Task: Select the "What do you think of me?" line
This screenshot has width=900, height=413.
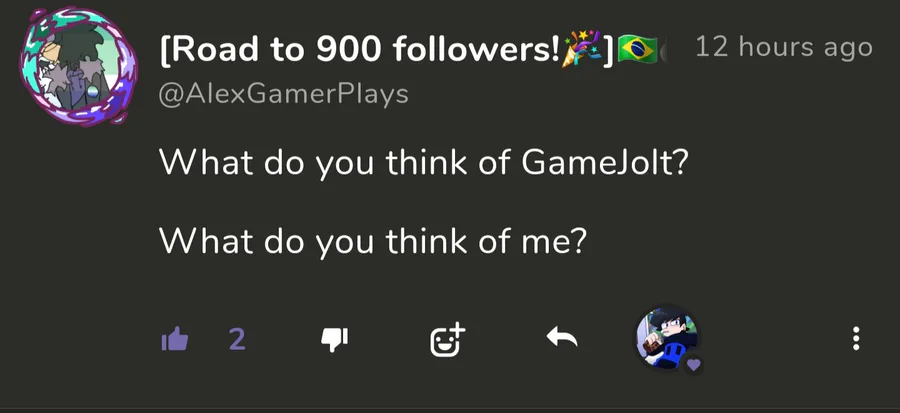Action: pos(371,241)
